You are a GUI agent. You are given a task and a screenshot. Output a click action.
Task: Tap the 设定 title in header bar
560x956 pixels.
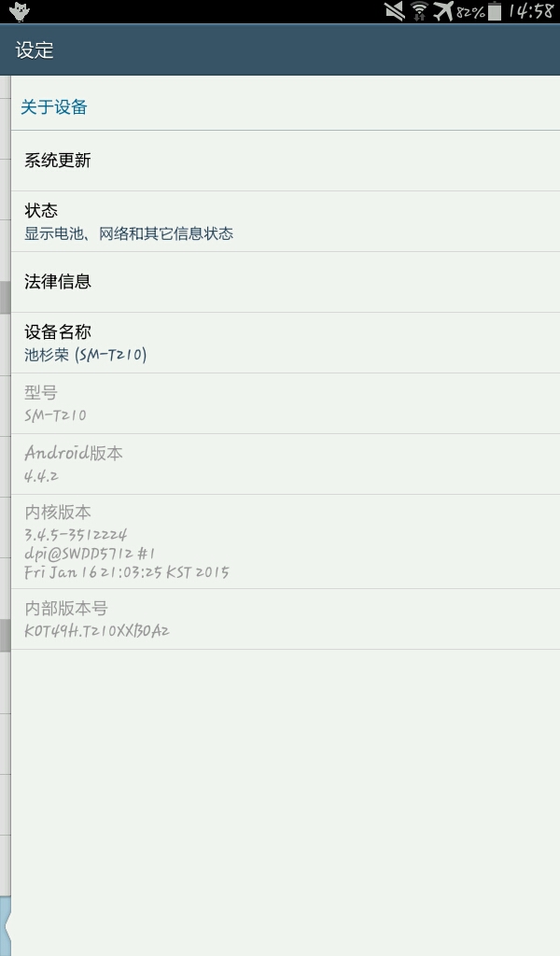coord(35,50)
